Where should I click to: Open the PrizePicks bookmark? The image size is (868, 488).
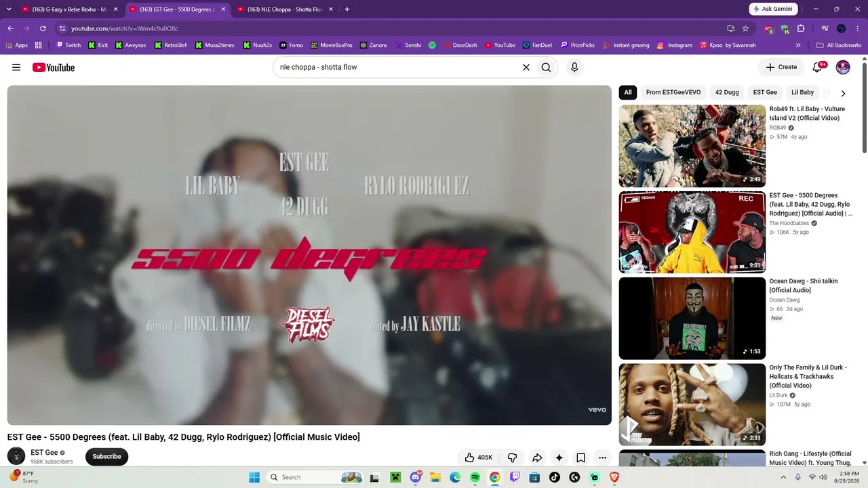577,45
